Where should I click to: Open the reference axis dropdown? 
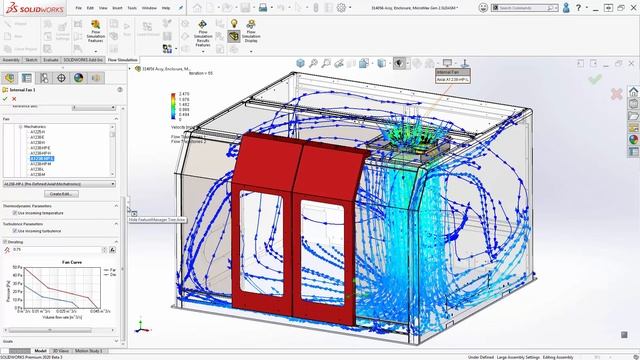click(x=94, y=107)
